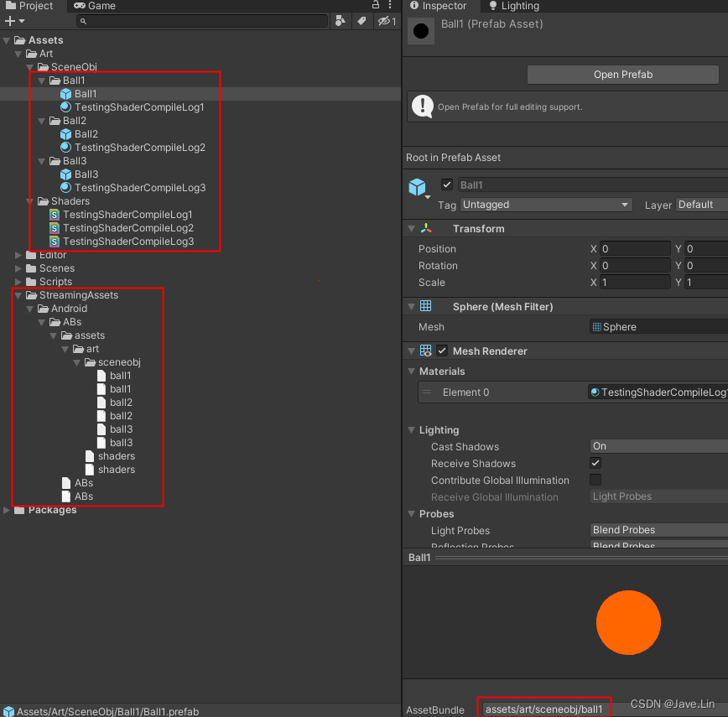Select the TestingShaderCompileLog1 shader asset
The image size is (728, 717).
tap(127, 214)
